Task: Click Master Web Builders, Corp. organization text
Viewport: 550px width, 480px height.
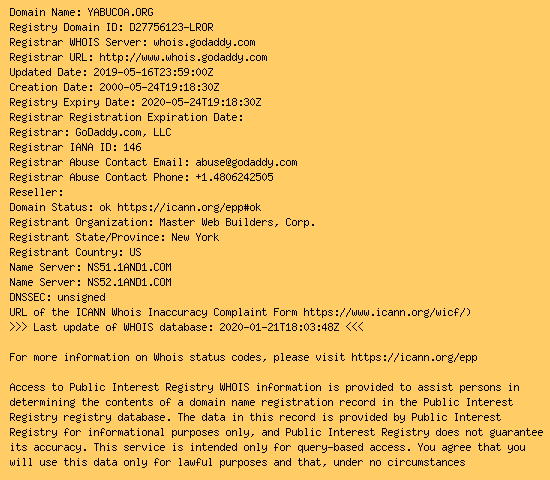Action: pyautogui.click(x=237, y=222)
